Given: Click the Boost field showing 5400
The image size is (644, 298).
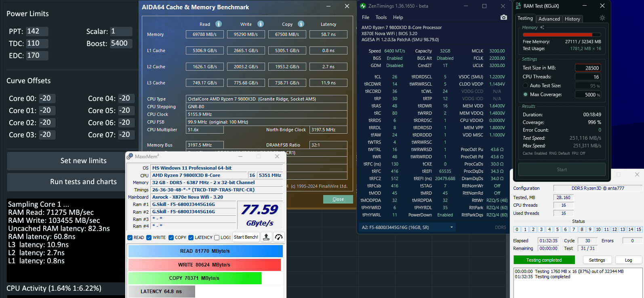Looking at the screenshot, I should coord(121,44).
